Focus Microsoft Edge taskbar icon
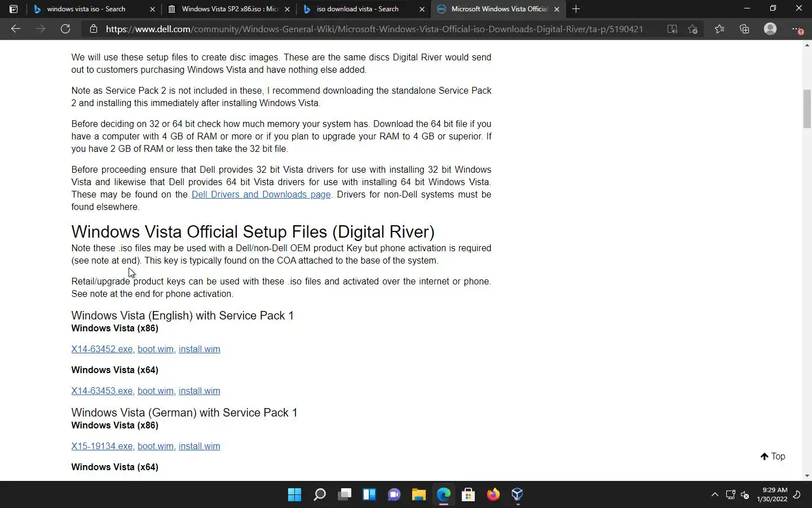The width and height of the screenshot is (812, 508). (444, 495)
